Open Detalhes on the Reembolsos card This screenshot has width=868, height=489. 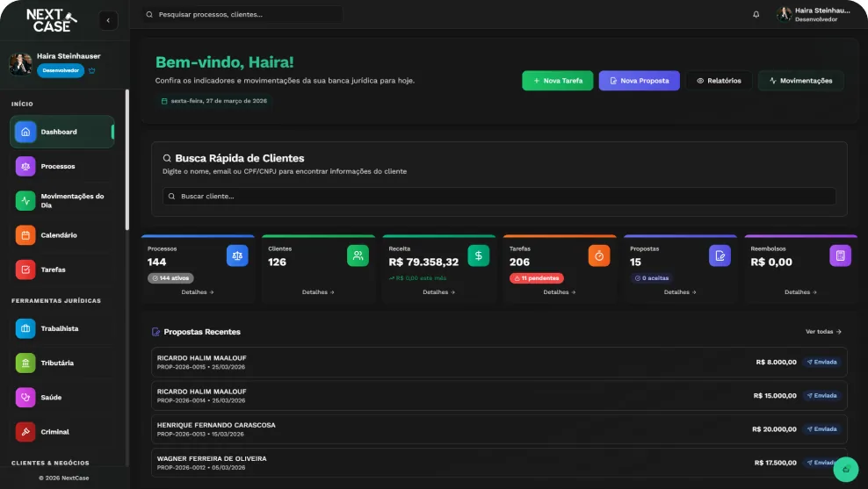801,292
